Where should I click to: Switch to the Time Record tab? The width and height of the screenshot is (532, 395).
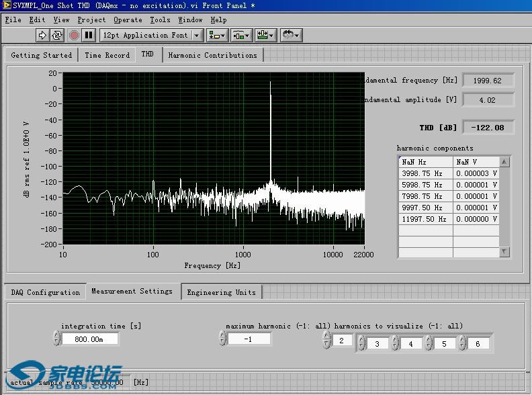[107, 55]
